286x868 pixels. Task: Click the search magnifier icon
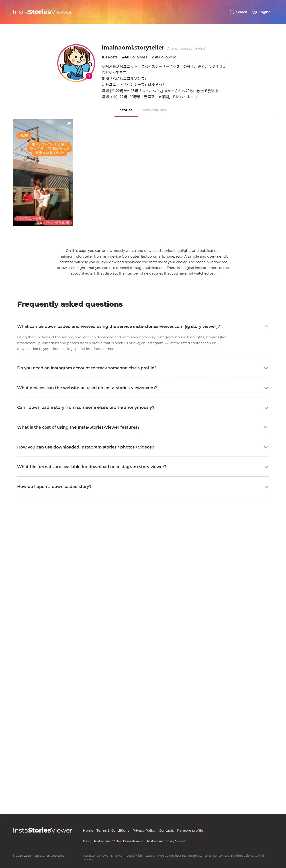click(x=232, y=12)
